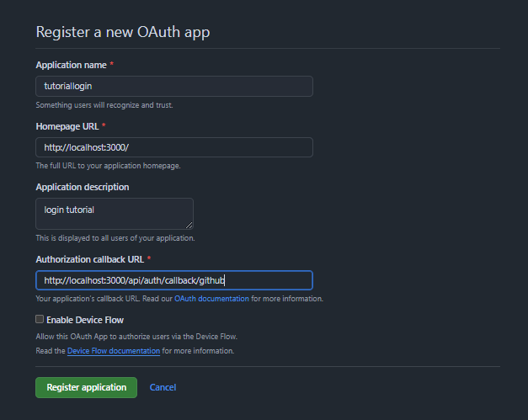
Task: Click the 'Homepage URL' field label
Action: click(67, 126)
